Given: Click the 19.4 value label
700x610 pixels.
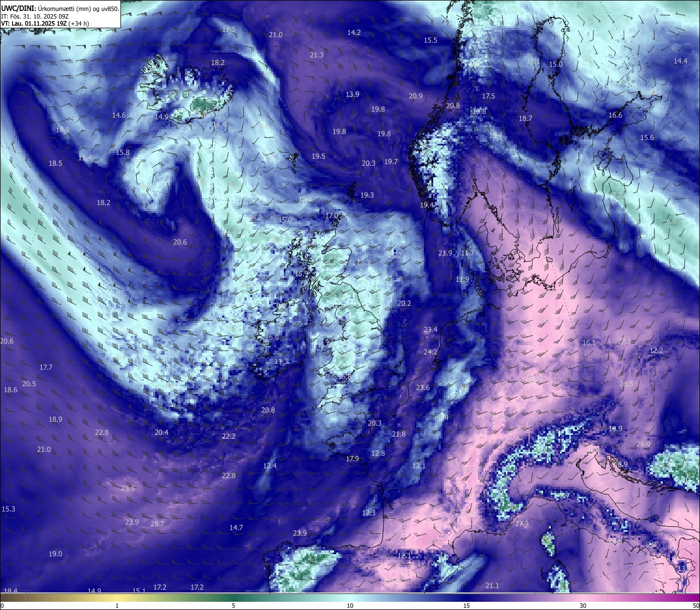Looking at the screenshot, I should click(427, 205).
